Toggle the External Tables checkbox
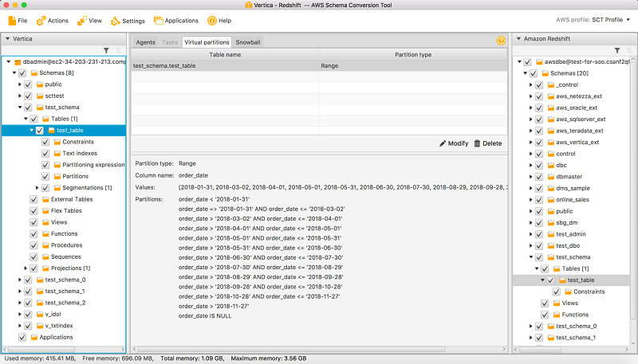The width and height of the screenshot is (638, 364). pos(33,199)
